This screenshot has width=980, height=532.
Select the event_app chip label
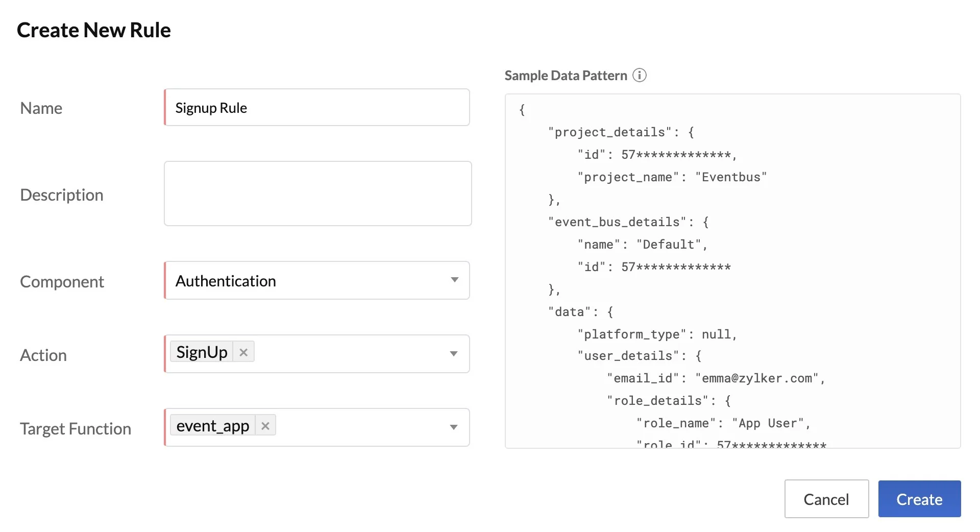[212, 426]
